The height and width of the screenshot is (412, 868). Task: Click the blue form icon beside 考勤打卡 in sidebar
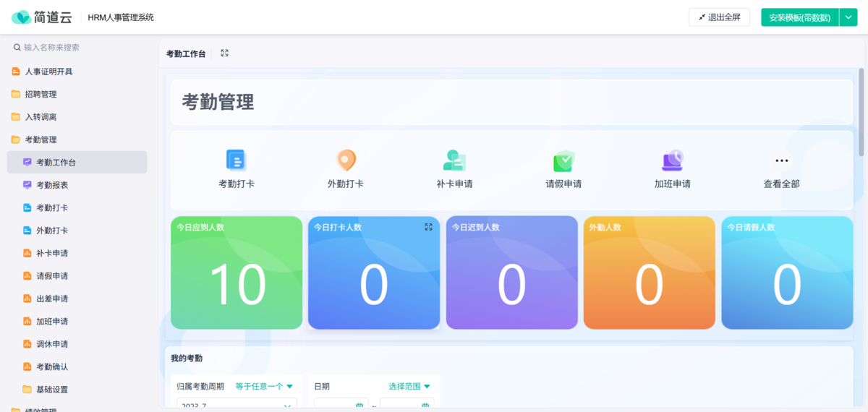(27, 208)
